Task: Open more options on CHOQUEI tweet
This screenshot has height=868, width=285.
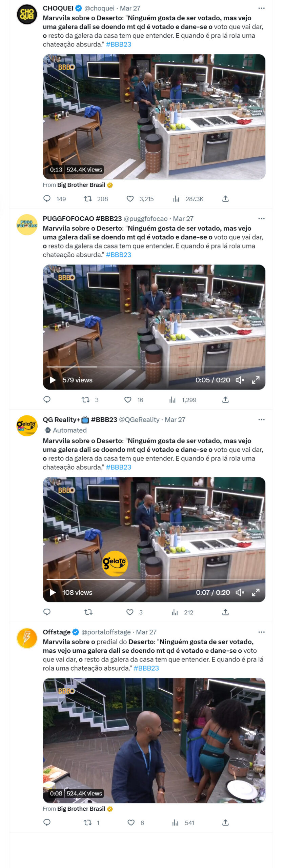Action: [261, 8]
